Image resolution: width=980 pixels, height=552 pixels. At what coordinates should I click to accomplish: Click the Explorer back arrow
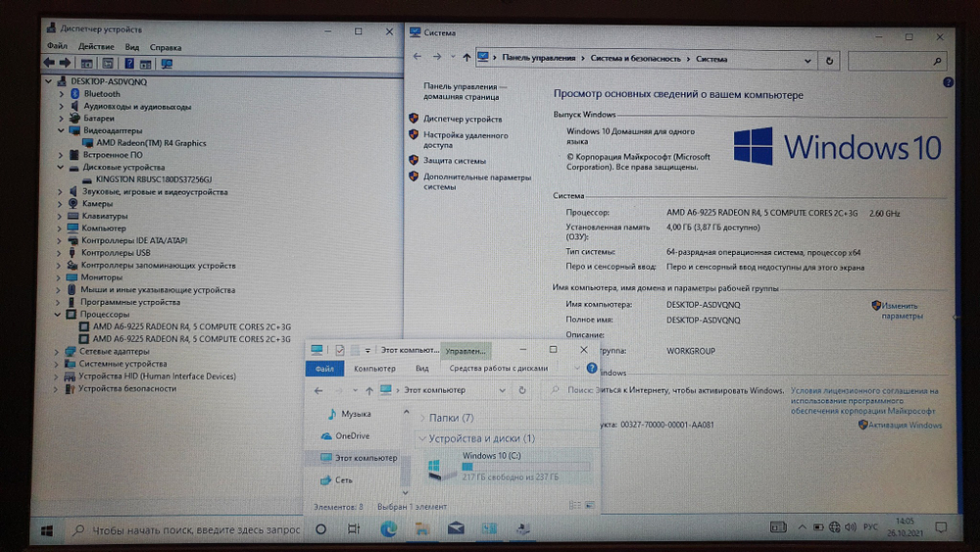(318, 390)
